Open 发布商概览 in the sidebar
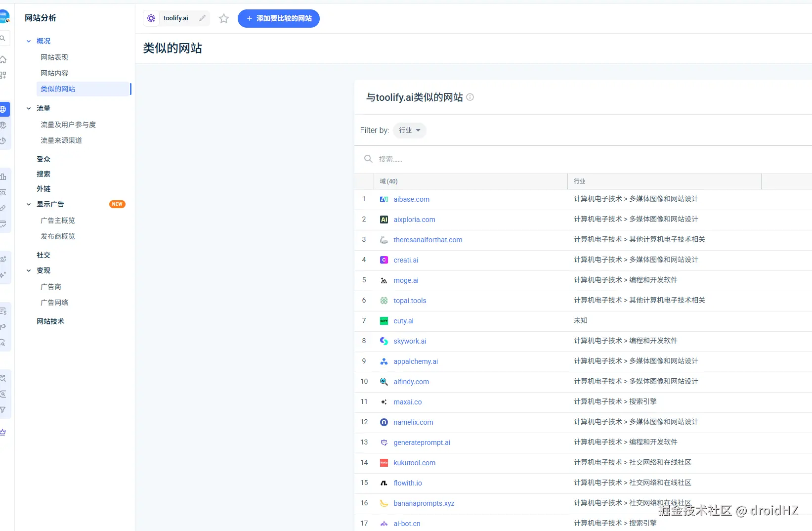812x531 pixels. (x=58, y=236)
